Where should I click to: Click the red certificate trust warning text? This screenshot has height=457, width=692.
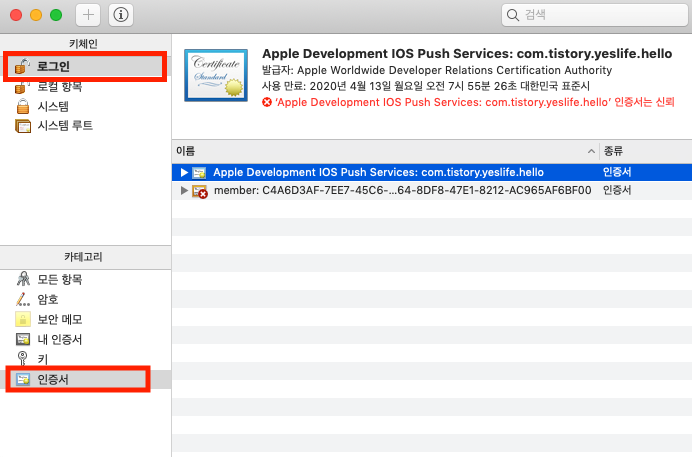coord(475,102)
